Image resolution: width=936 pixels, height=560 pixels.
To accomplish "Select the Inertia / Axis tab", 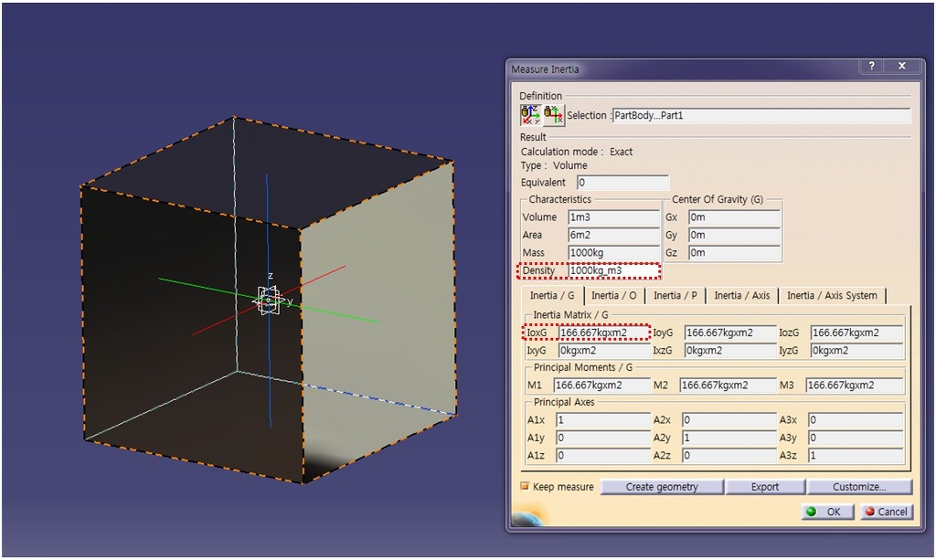I will click(741, 295).
